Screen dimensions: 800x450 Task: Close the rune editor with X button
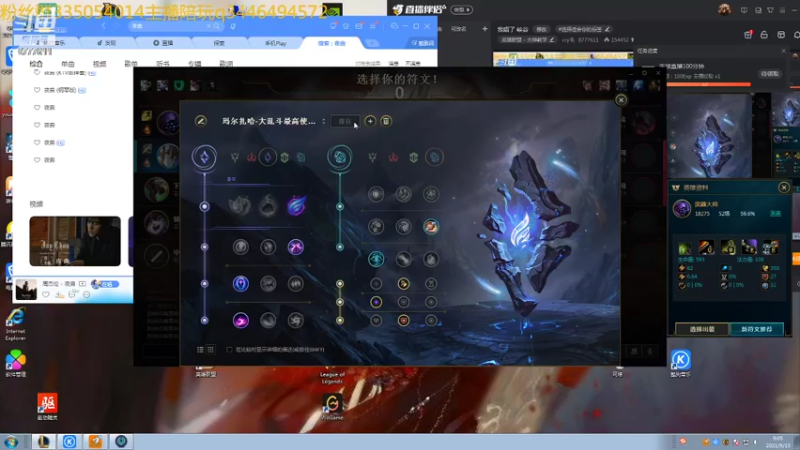621,100
